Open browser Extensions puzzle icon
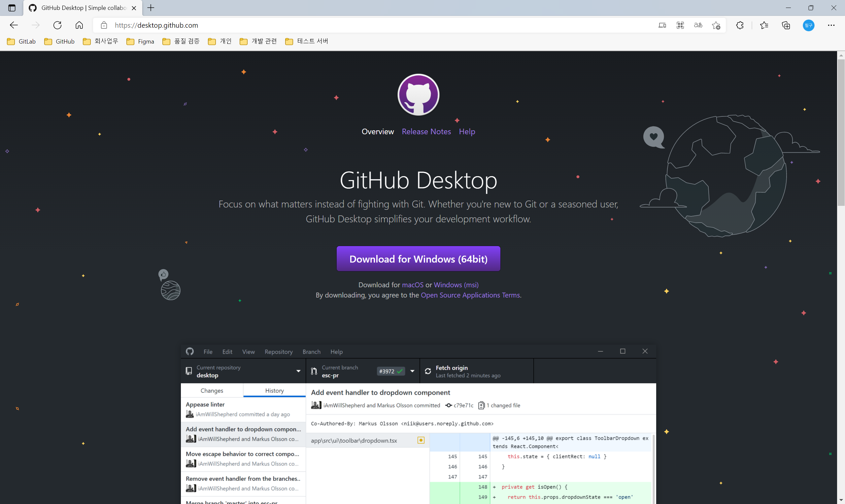845x504 pixels. pos(740,25)
